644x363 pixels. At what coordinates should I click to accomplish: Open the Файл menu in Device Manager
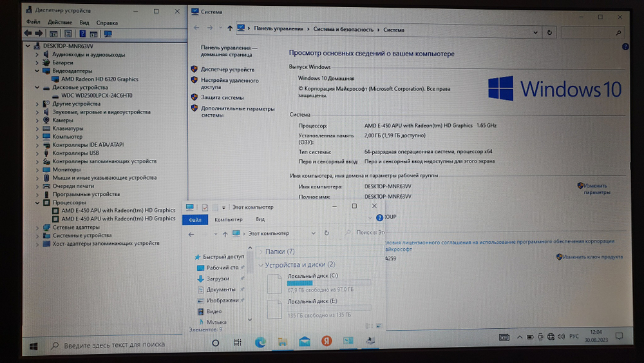33,22
